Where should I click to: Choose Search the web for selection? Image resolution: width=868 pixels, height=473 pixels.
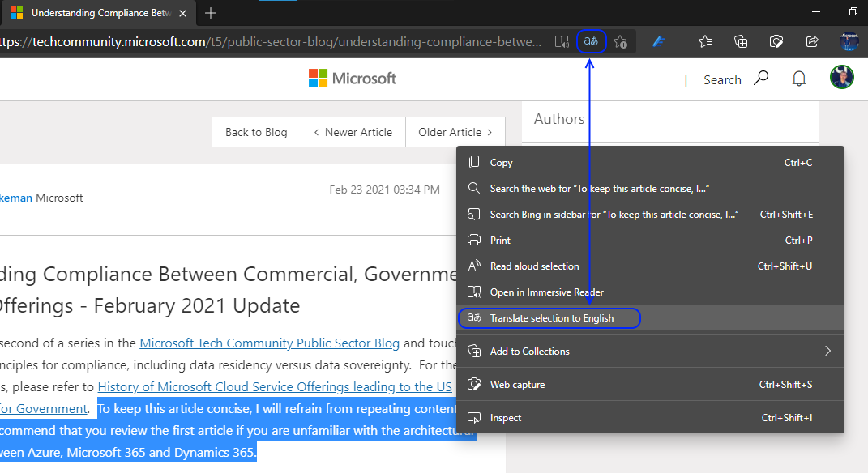point(651,189)
